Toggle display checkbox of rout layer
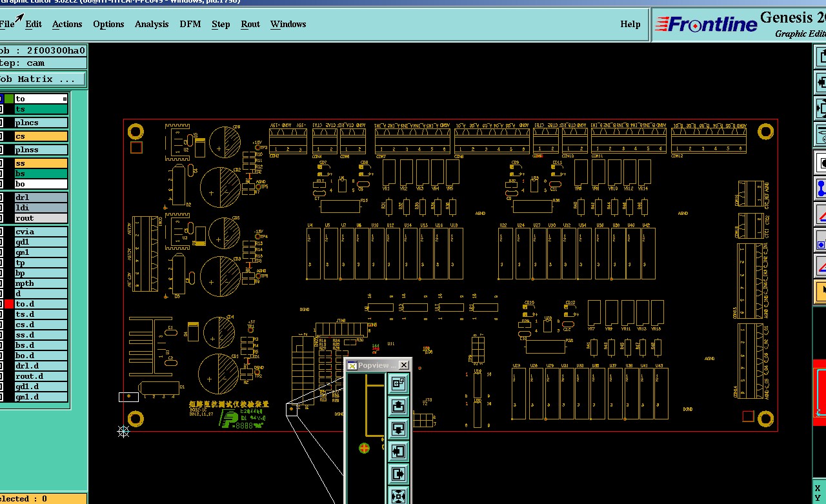The width and height of the screenshot is (826, 504). pos(1,218)
